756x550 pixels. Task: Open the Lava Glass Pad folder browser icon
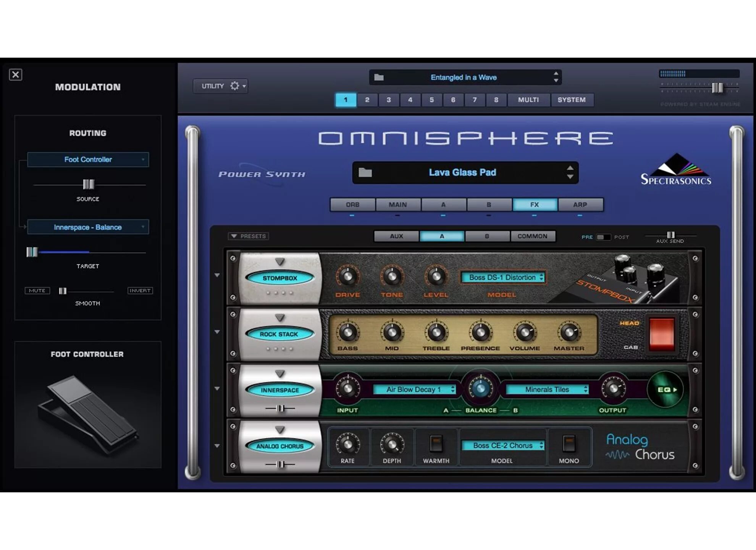point(365,173)
